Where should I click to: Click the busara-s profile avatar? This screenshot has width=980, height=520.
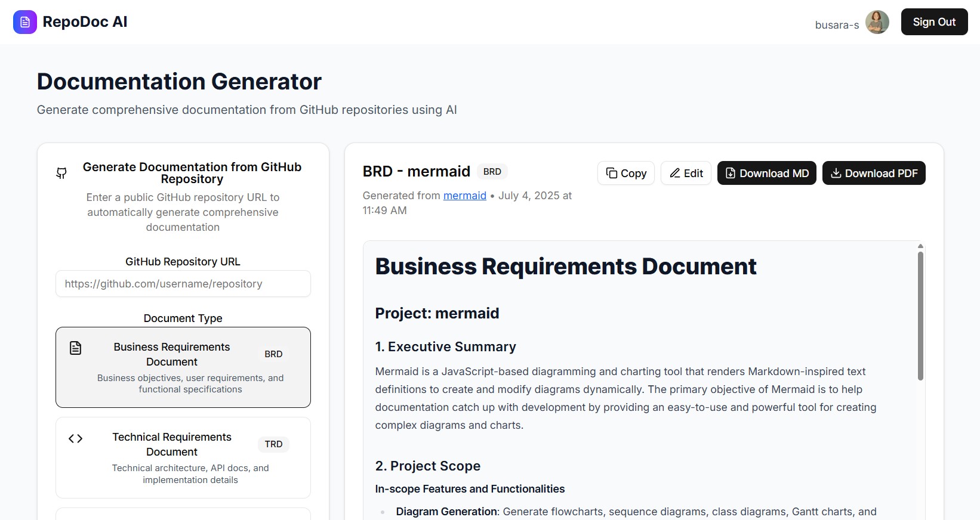[877, 22]
